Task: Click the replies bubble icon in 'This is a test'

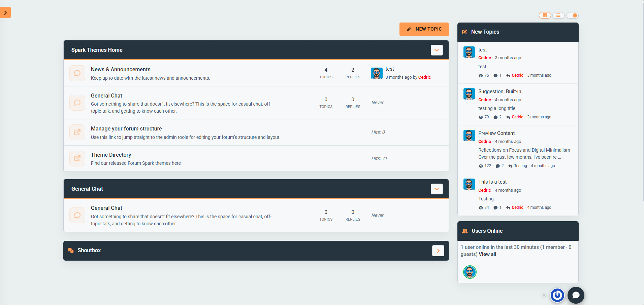Action: 495,208
